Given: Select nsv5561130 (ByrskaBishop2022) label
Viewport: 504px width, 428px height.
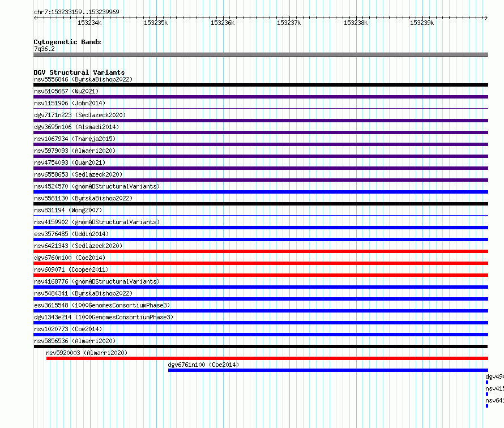Looking at the screenshot, I should [x=83, y=198].
